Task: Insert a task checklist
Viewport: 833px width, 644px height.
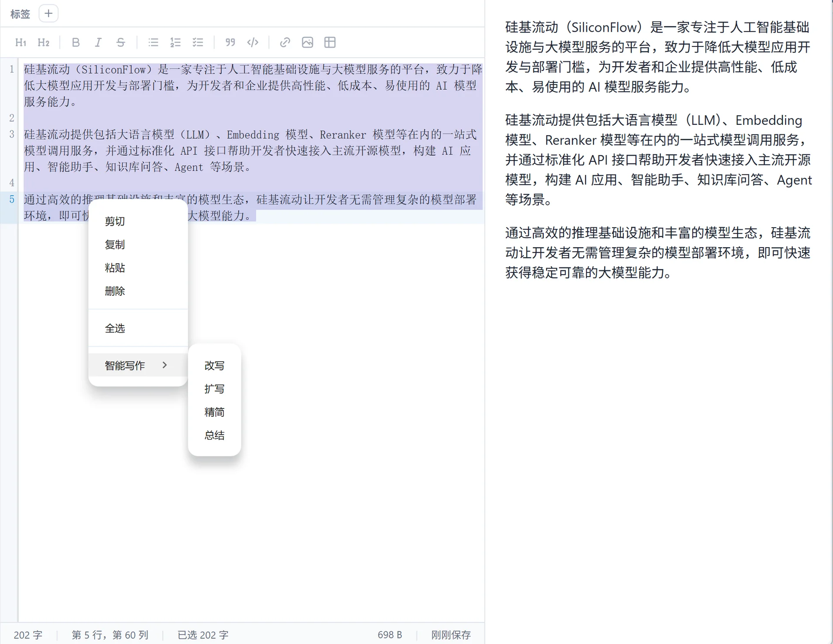Action: [198, 42]
